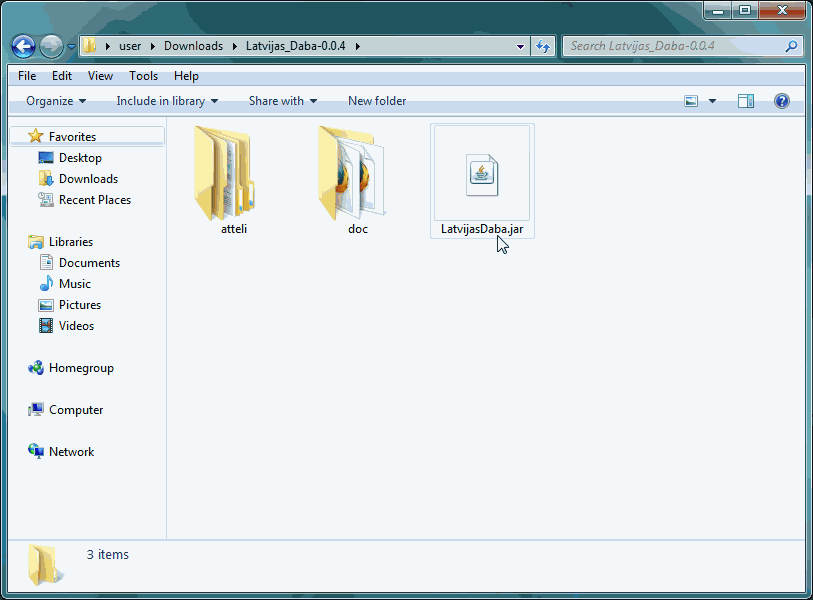This screenshot has width=813, height=600.
Task: Open the view options dropdown arrow
Action: [x=712, y=101]
